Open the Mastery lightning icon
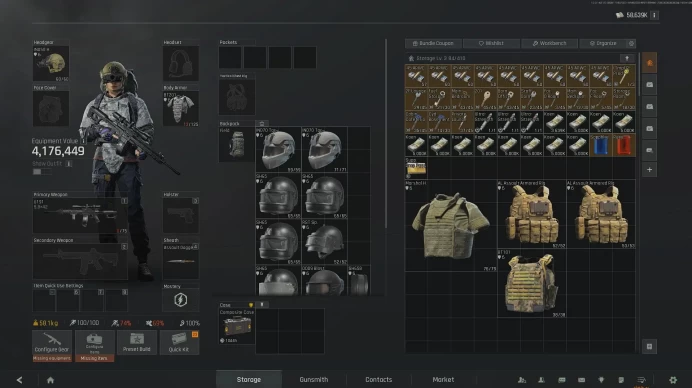This screenshot has height=388, width=692. (x=181, y=300)
